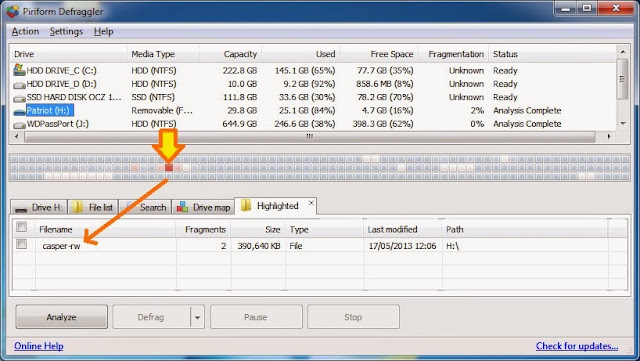Open the Settings menu

pyautogui.click(x=66, y=31)
